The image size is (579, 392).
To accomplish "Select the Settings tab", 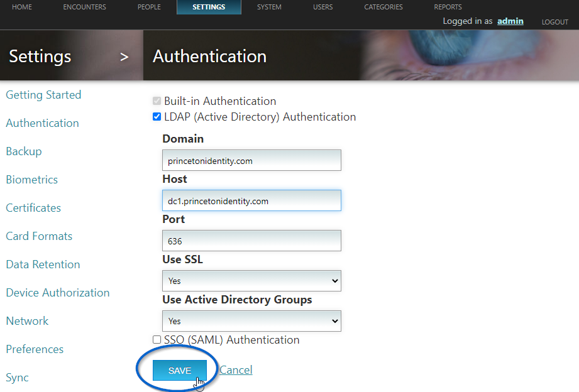I will click(x=209, y=7).
